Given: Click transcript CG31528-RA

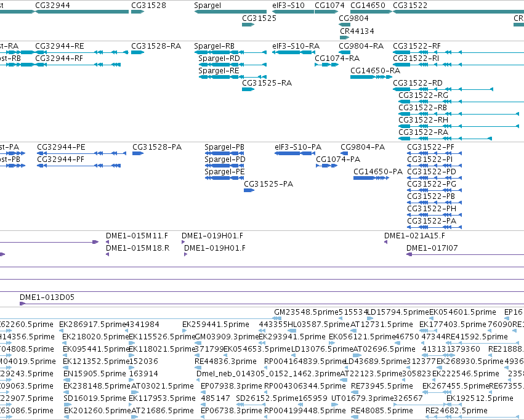Looking at the screenshot, I should 156,46.
